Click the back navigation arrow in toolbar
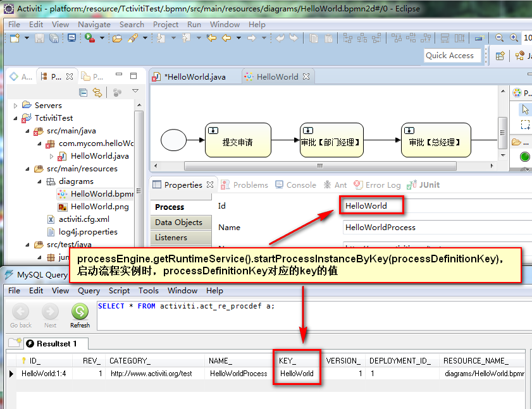 pos(226,38)
